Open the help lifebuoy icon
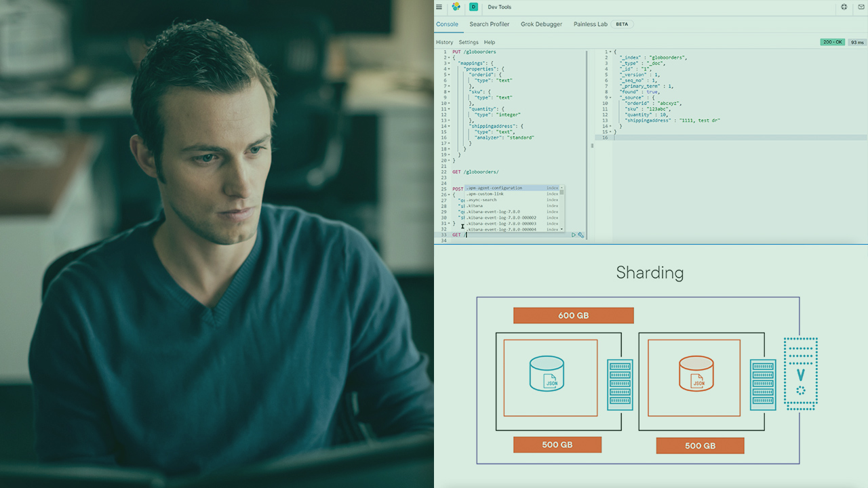This screenshot has height=488, width=868. click(844, 7)
